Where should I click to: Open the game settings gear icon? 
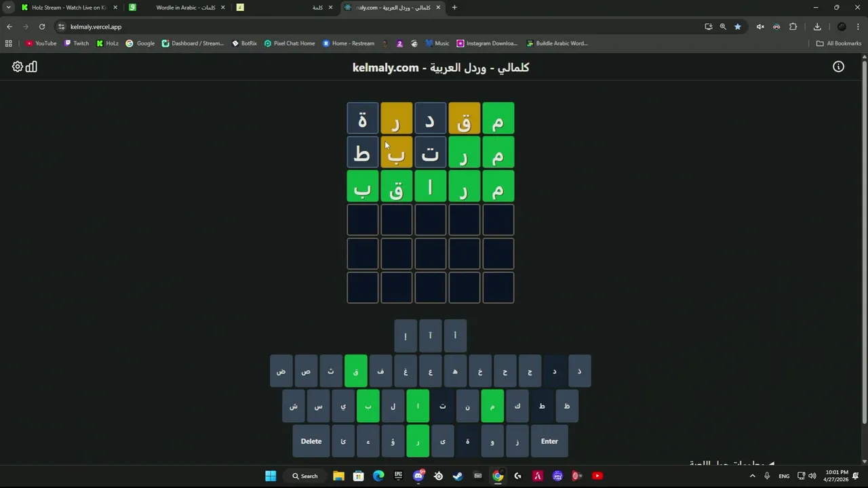[18, 66]
